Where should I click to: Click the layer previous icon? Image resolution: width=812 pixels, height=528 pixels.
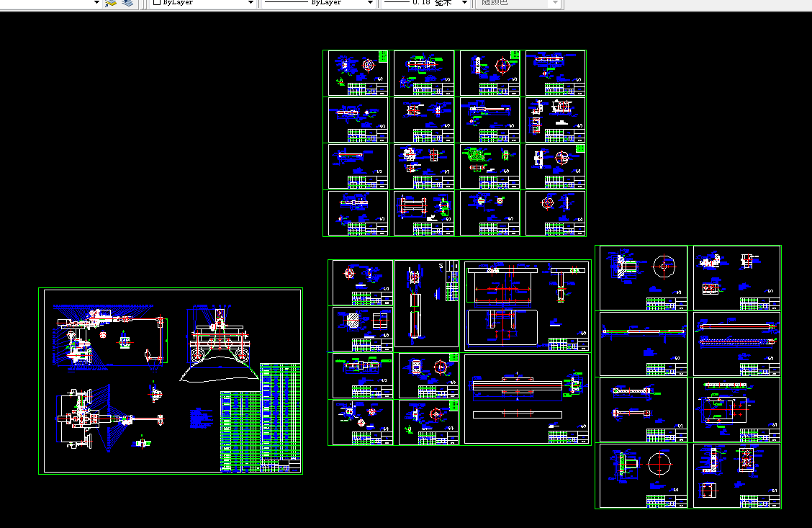click(x=127, y=3)
